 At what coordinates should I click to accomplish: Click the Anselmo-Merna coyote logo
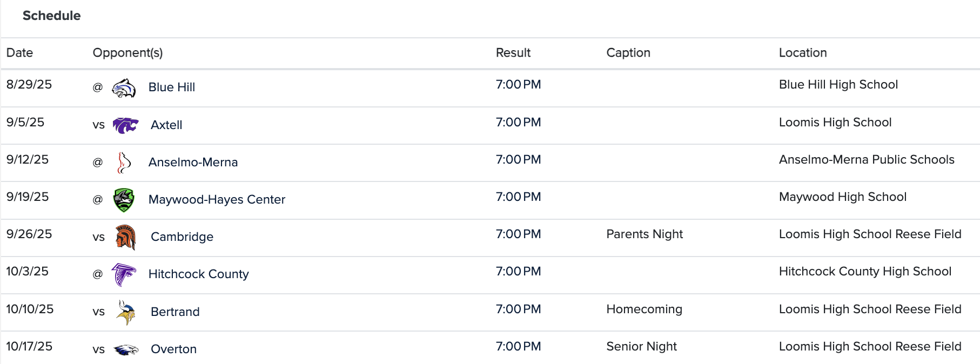click(x=124, y=163)
